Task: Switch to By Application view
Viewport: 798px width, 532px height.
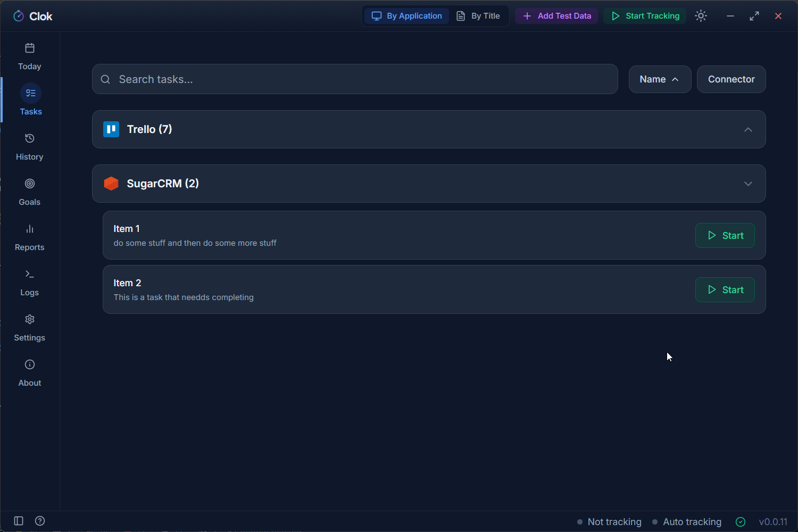Action: click(x=407, y=16)
